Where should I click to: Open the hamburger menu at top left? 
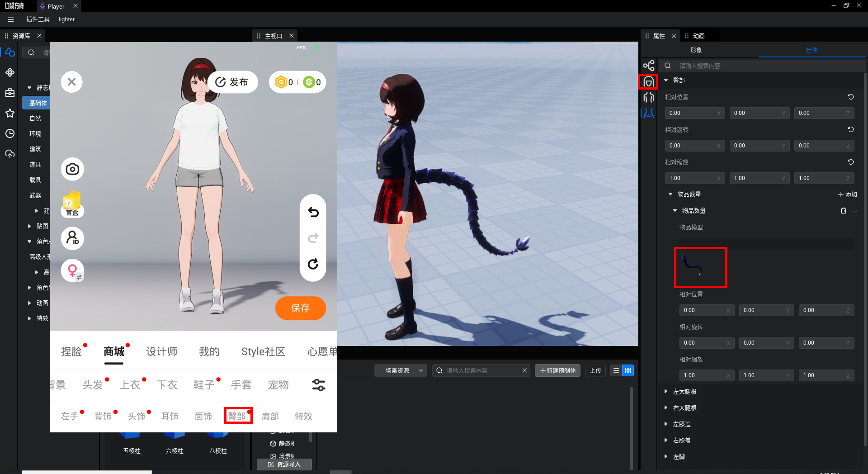click(x=11, y=19)
